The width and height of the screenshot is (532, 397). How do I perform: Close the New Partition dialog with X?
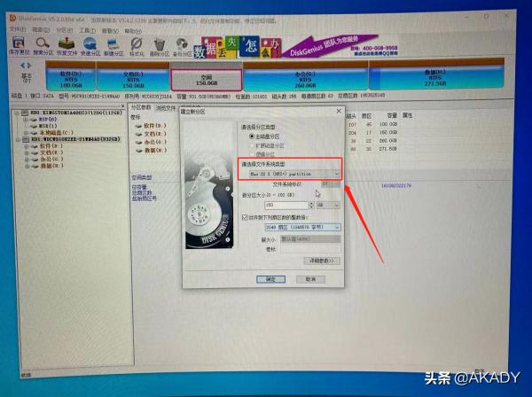click(x=339, y=111)
